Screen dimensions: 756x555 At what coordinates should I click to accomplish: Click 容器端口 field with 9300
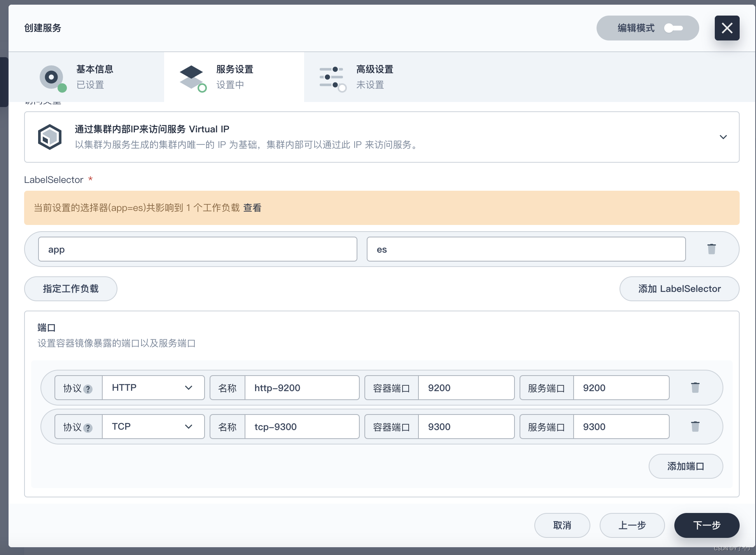[x=466, y=427]
